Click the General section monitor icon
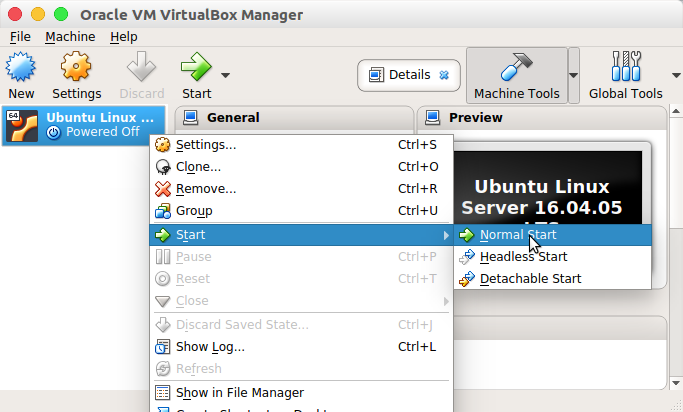The height and width of the screenshot is (412, 683). (190, 118)
